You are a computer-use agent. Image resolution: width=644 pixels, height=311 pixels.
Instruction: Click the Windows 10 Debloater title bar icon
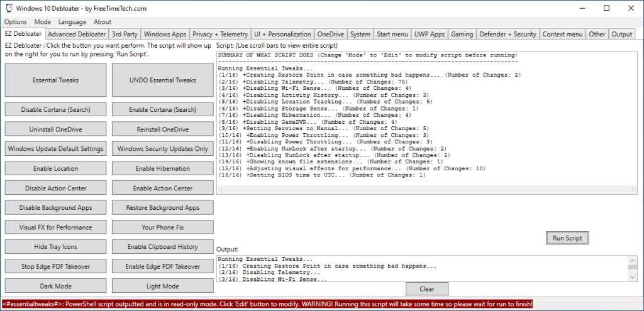(9, 8)
